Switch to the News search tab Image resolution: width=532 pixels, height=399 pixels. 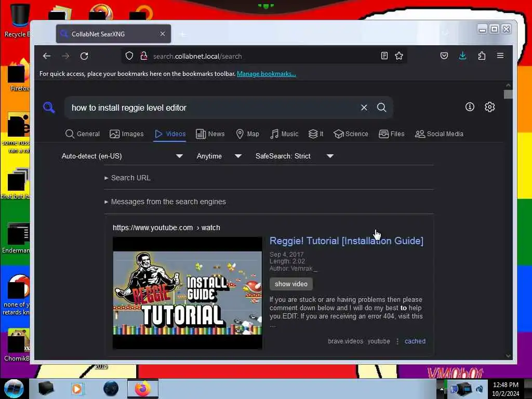tap(210, 134)
